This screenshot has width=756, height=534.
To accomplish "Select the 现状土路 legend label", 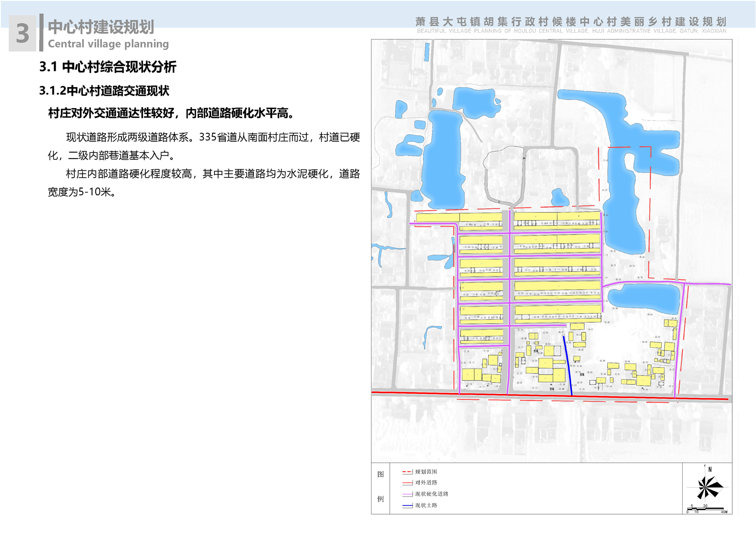I will coord(426,506).
